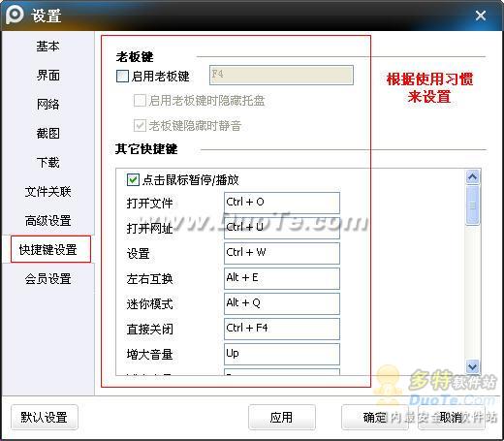Click the PPTV logo icon in title bar
The image size is (504, 441).
coord(15,15)
